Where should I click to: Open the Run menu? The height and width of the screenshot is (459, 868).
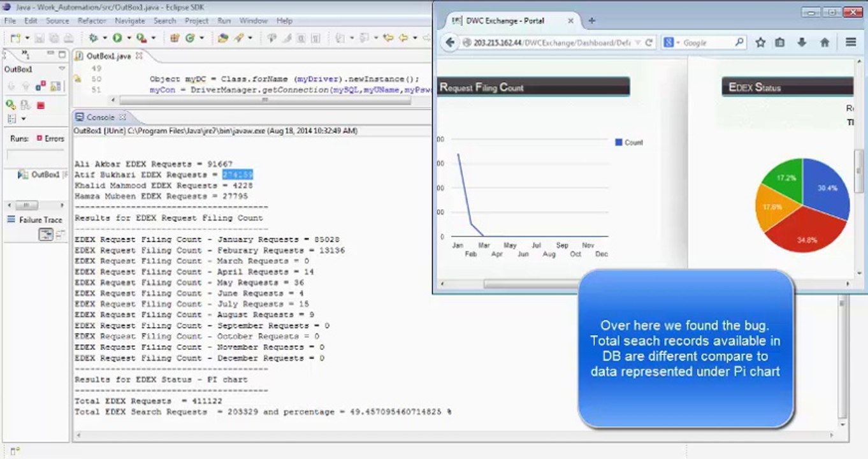[224, 21]
